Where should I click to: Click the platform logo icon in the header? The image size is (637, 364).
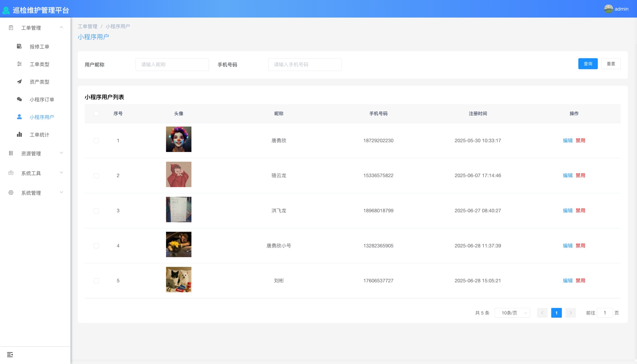6,10
